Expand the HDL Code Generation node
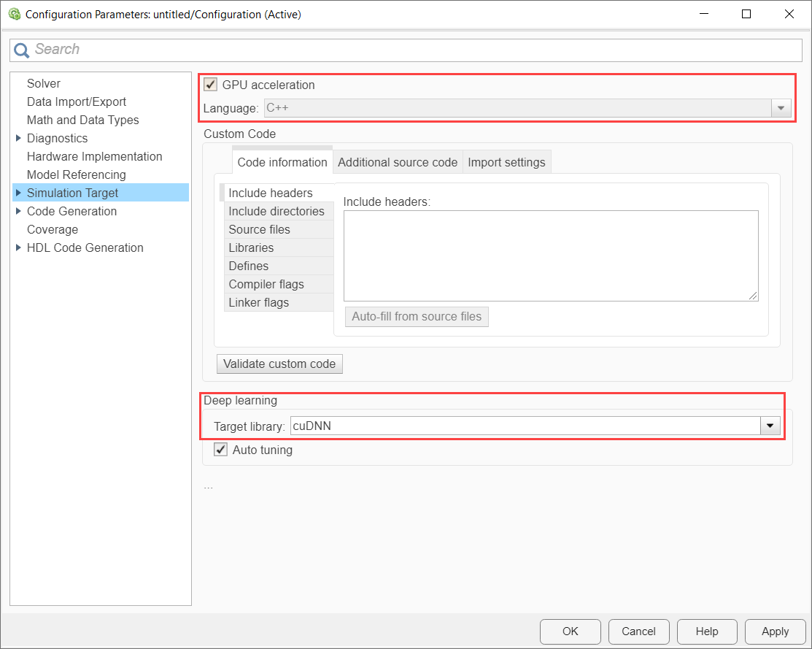Viewport: 812px width, 649px height. [18, 247]
